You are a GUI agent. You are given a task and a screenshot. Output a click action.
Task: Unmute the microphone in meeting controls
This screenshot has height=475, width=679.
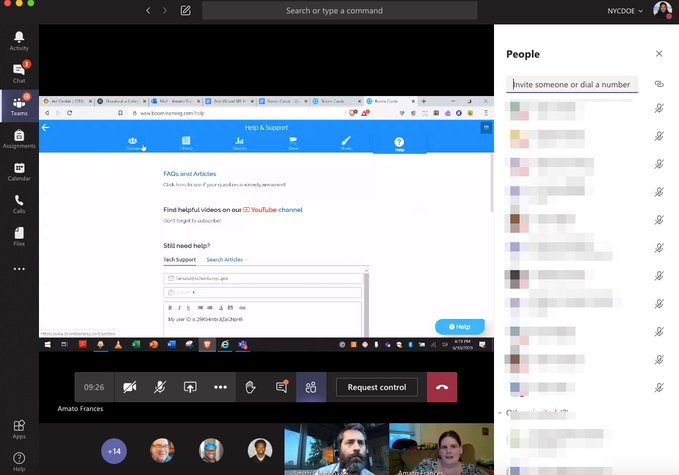tap(160, 387)
